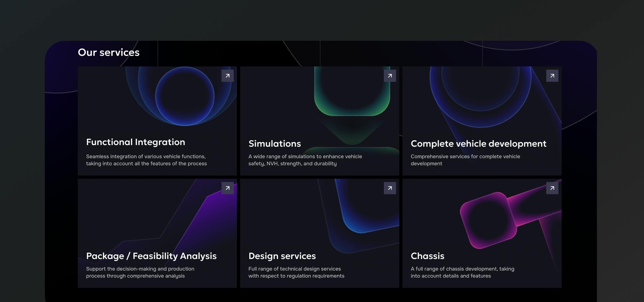The height and width of the screenshot is (302, 644).
Task: Click the chassis development description text
Action: [x=462, y=272]
